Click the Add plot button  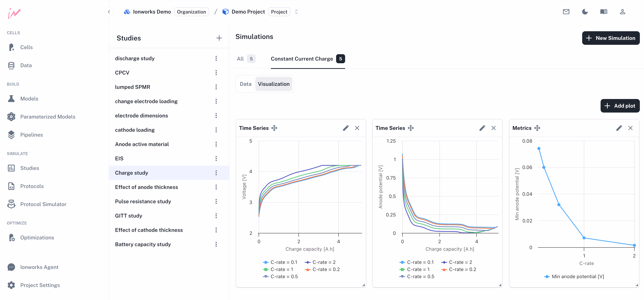pyautogui.click(x=620, y=106)
